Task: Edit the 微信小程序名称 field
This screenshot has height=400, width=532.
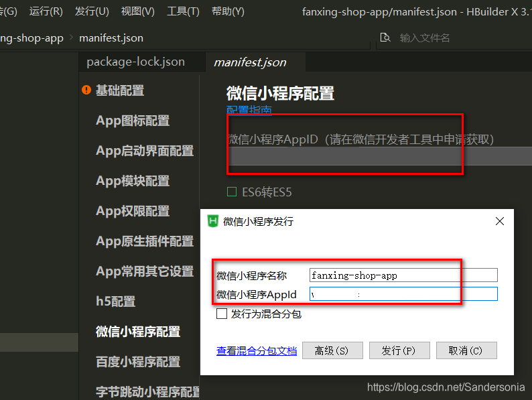Action: (x=403, y=275)
